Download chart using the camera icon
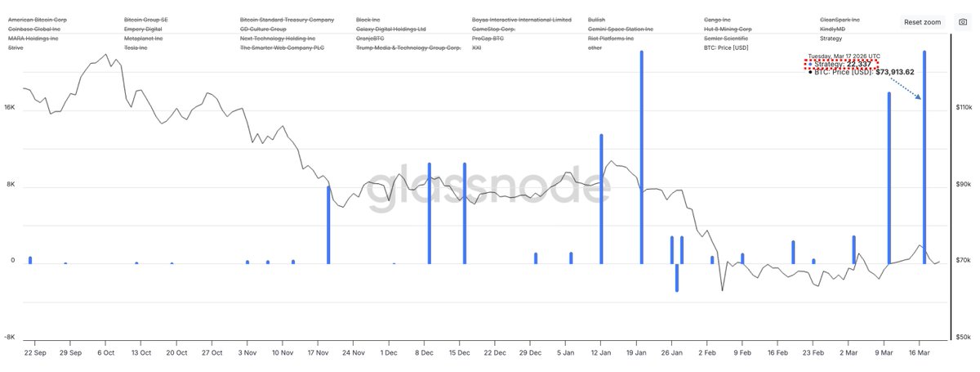This screenshot has width=980, height=372. [x=962, y=22]
